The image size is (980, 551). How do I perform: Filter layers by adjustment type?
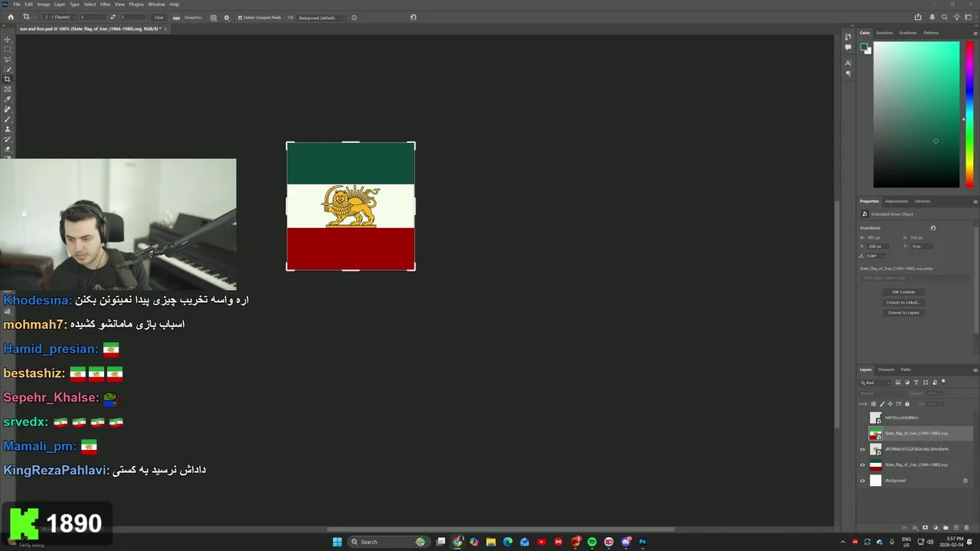coord(907,383)
